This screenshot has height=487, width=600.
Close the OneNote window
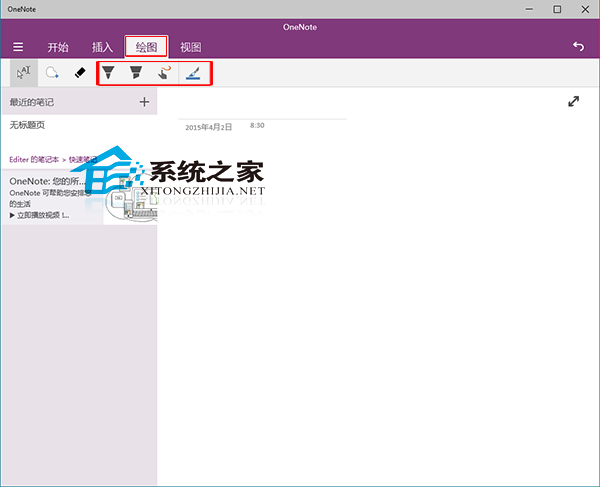coord(585,9)
